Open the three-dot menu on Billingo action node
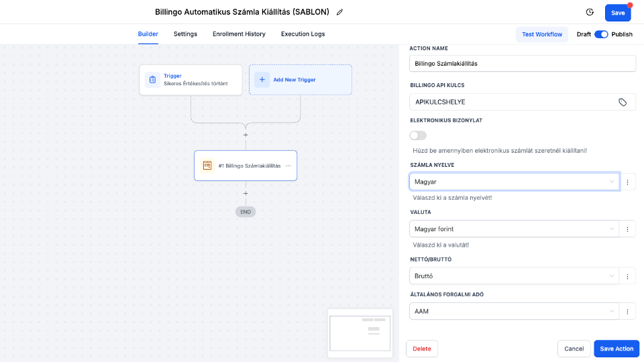Viewport: 644px width, 362px height. [x=288, y=166]
